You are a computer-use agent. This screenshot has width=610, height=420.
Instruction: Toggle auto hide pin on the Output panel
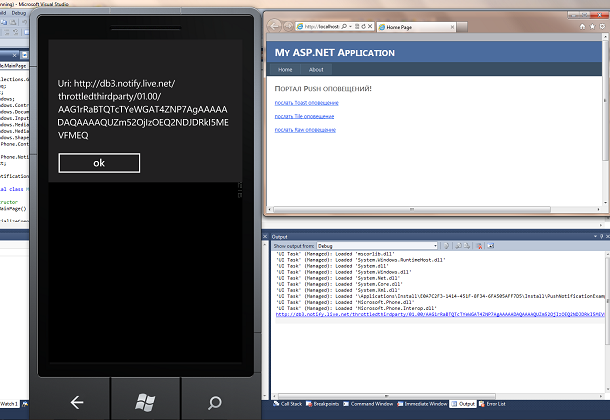click(601, 236)
